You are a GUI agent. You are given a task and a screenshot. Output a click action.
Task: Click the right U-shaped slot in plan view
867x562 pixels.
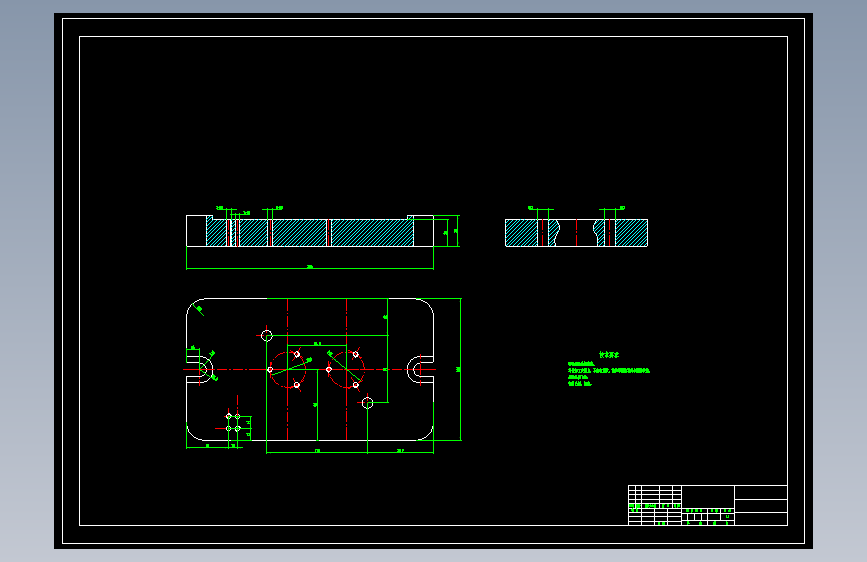[420, 370]
